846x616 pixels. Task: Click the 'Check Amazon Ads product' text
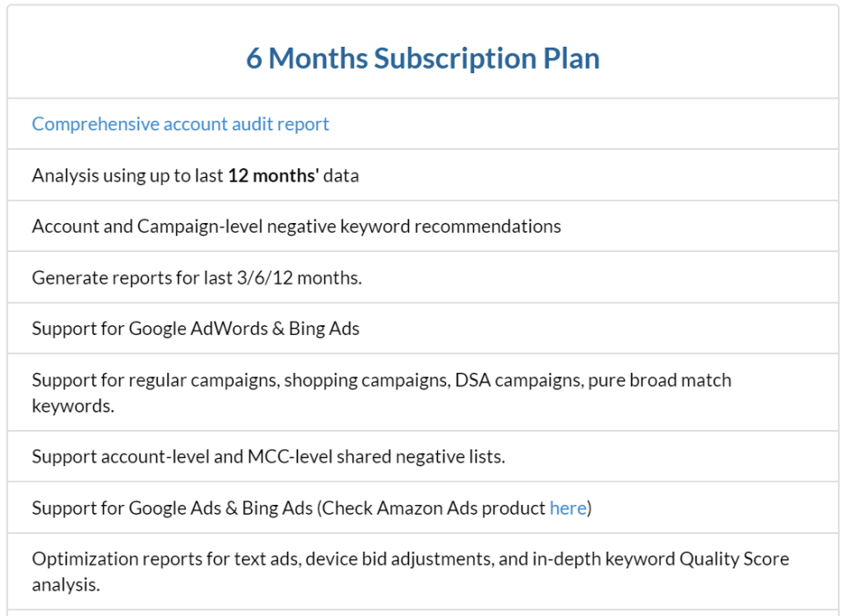pos(434,508)
